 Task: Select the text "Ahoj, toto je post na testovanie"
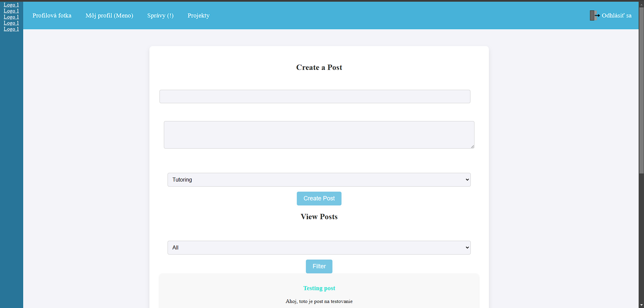[x=319, y=301]
